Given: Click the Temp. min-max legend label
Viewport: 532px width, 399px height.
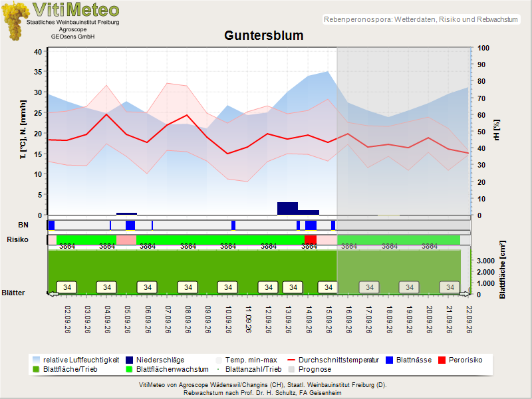Looking at the screenshot, I should pyautogui.click(x=251, y=360).
